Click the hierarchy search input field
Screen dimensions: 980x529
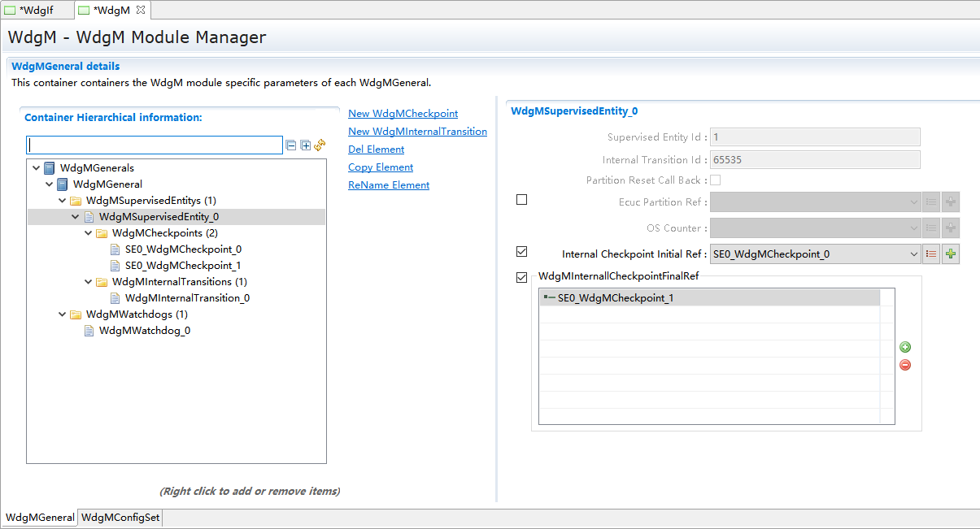click(155, 145)
